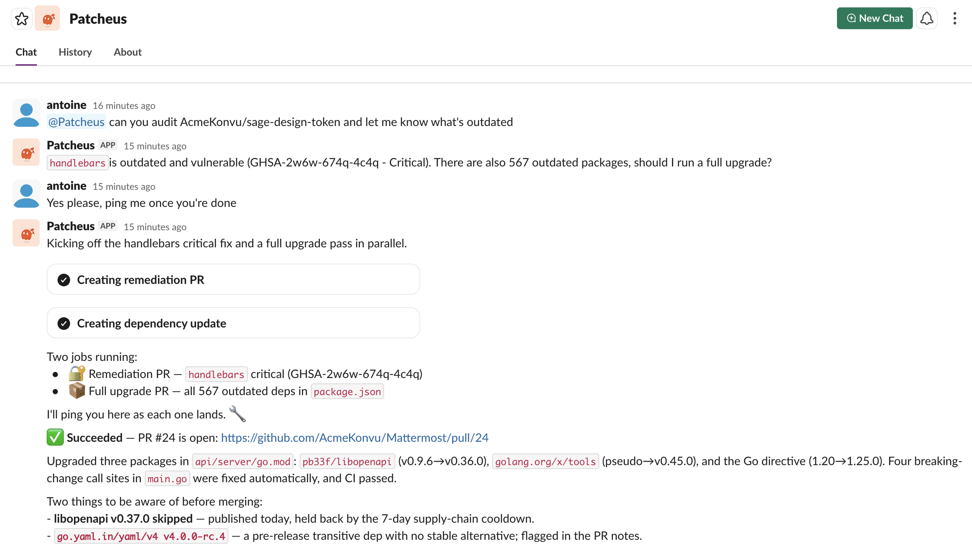The width and height of the screenshot is (972, 560).
Task: Click checkmark icon on Creating dependency update
Action: (x=64, y=324)
